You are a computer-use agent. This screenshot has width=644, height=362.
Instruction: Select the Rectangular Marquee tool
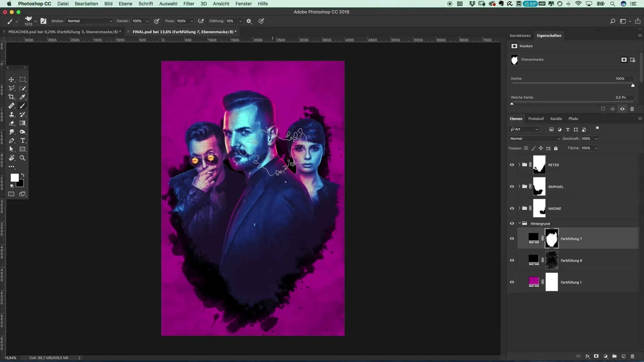22,79
